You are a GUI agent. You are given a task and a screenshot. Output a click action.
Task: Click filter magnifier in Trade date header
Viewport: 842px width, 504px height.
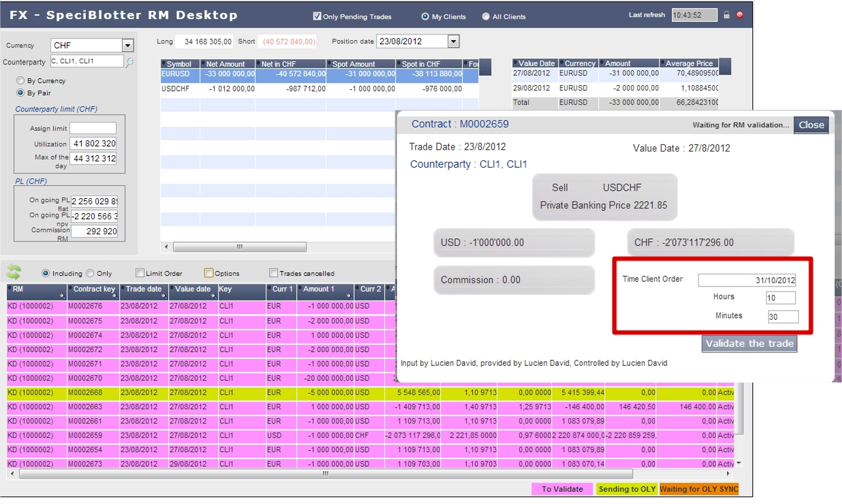(x=164, y=296)
